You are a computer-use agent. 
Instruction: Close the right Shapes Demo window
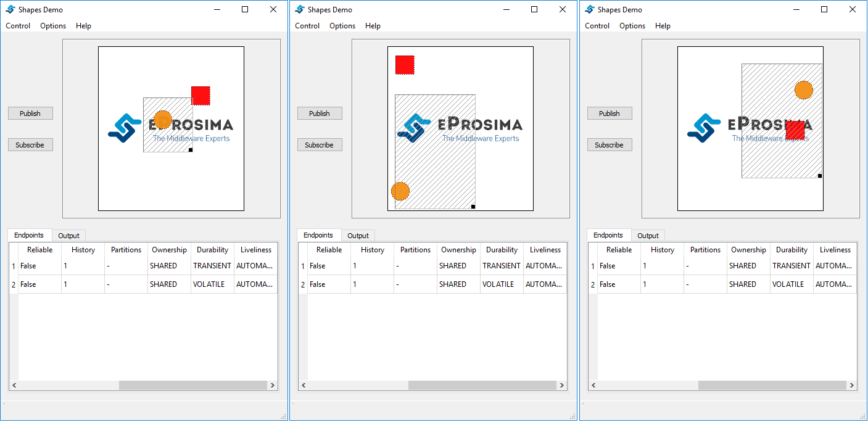tap(853, 9)
